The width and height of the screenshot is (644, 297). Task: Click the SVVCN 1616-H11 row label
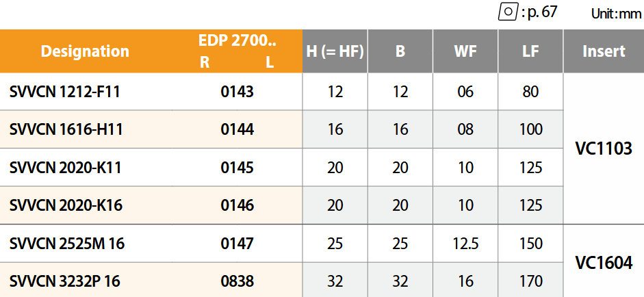(66, 129)
